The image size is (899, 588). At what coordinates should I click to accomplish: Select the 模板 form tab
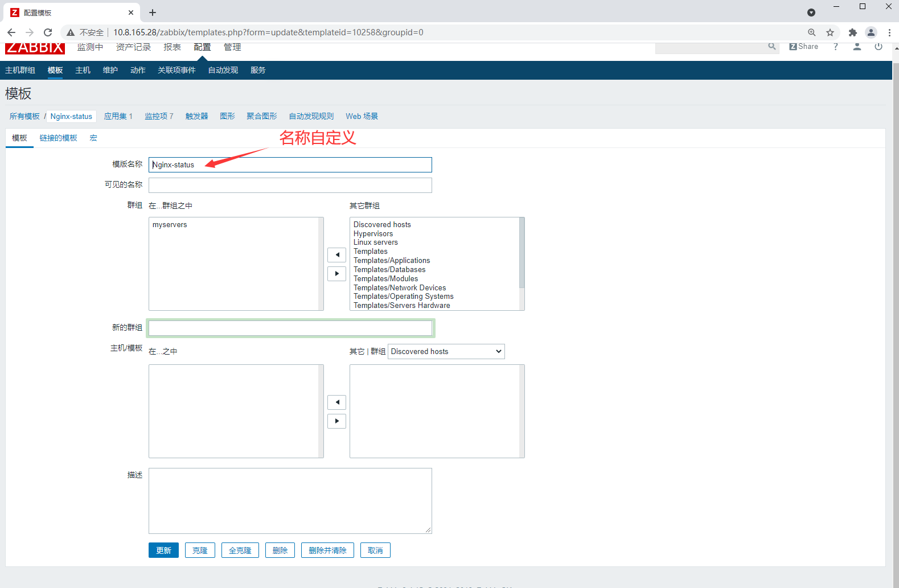pos(20,138)
